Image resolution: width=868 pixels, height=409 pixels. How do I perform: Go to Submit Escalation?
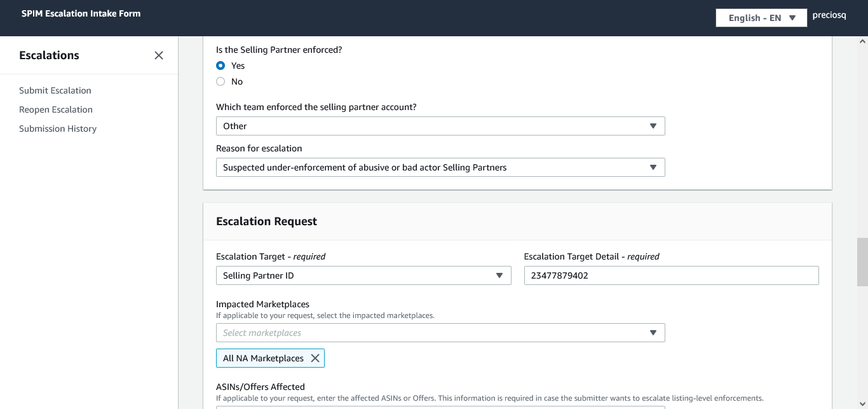tap(55, 90)
